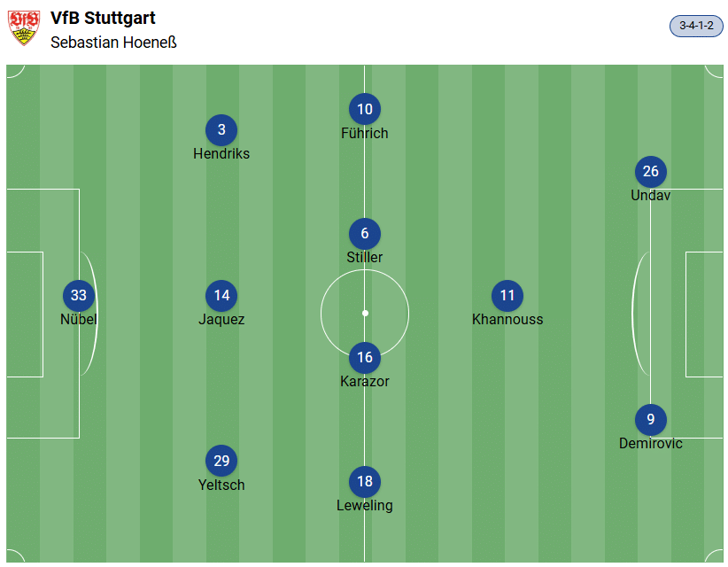728x567 pixels.
Task: Click the Hendriks name label
Action: point(221,153)
